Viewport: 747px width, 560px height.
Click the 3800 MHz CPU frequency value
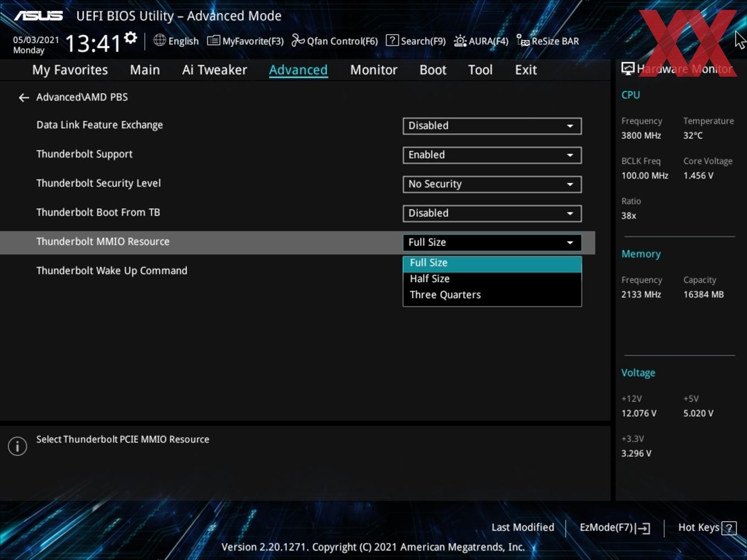click(x=641, y=136)
